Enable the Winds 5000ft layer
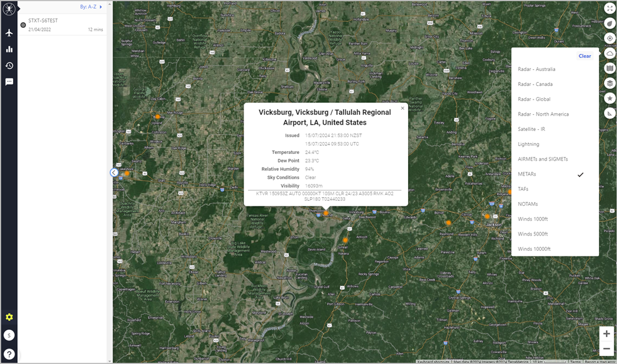Screen dimensions: 617x364 555,234
